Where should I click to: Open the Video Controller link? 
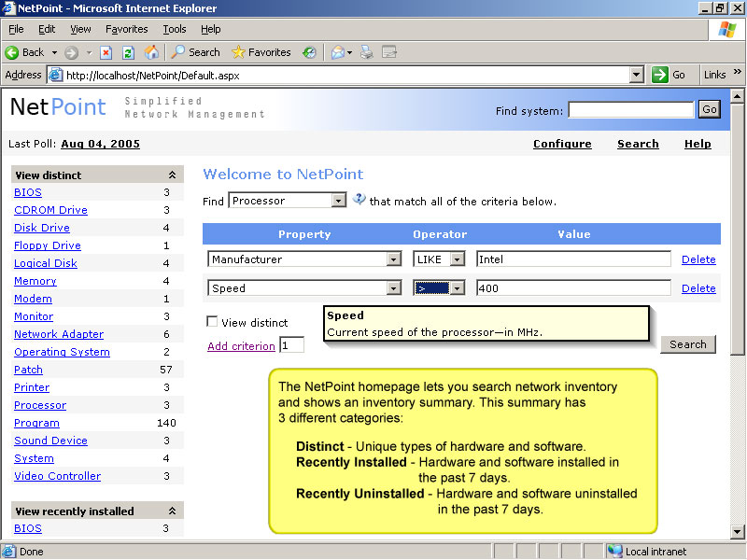point(58,476)
